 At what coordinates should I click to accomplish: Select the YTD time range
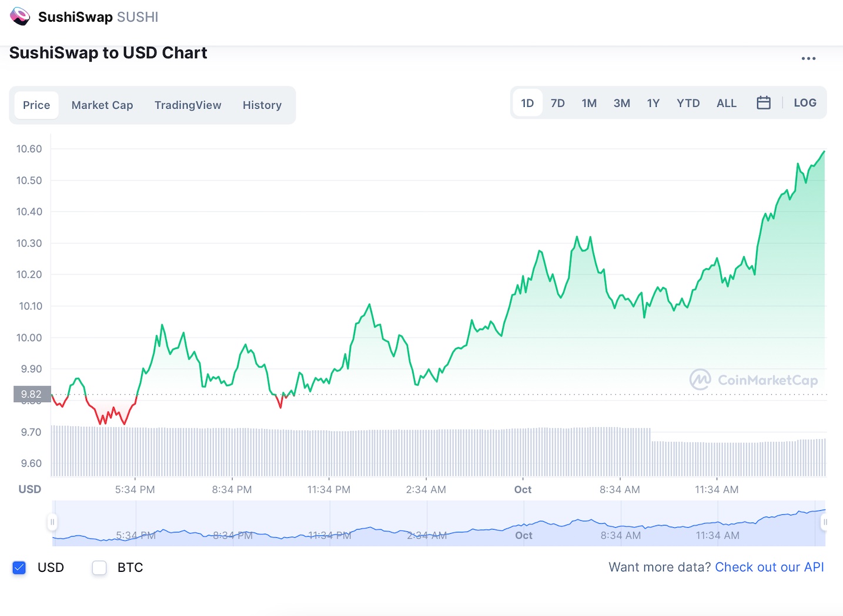click(688, 103)
